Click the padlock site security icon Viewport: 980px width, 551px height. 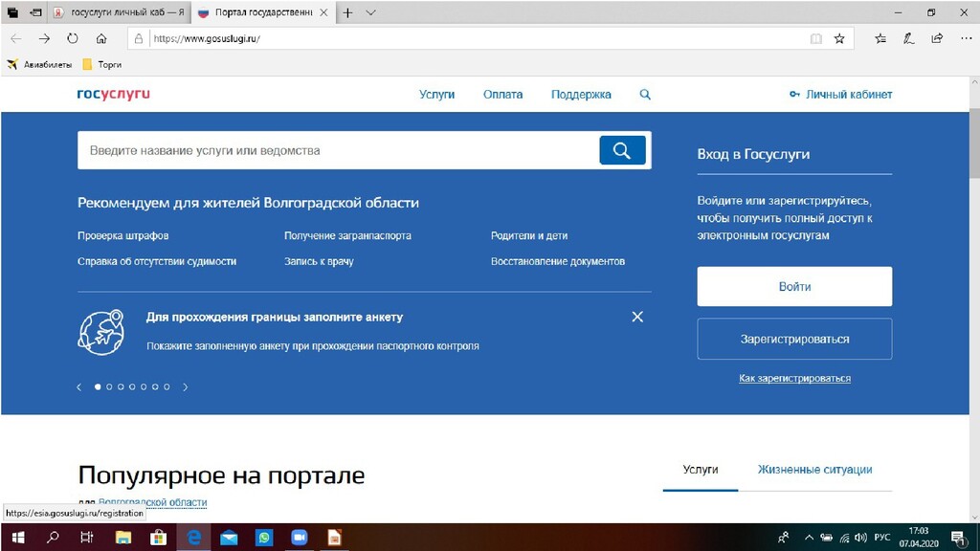tap(139, 38)
